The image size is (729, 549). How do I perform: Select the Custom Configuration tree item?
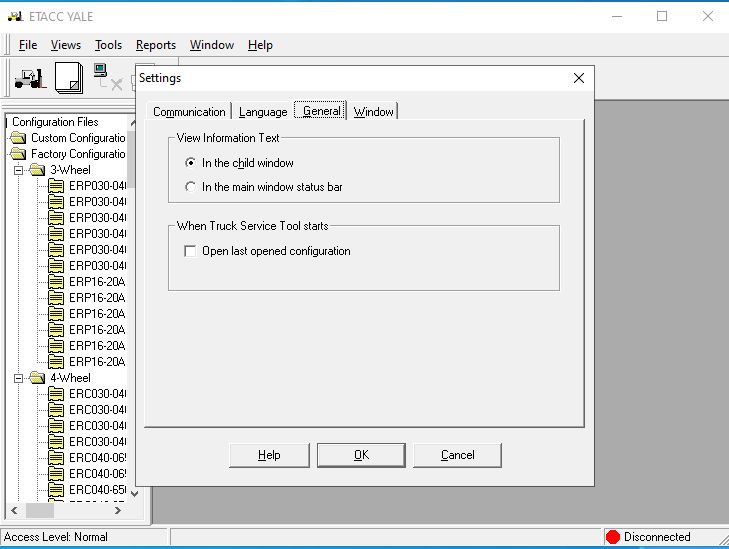click(x=78, y=138)
